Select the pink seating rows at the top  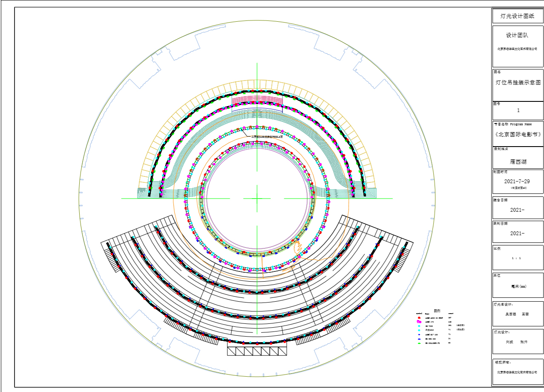pyautogui.click(x=257, y=99)
